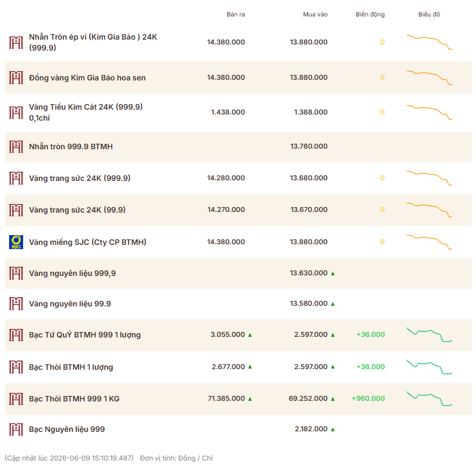Viewport: 476px width, 466px height.
Task: Open the chart for Vàng miếng SJC
Action: pos(429,242)
